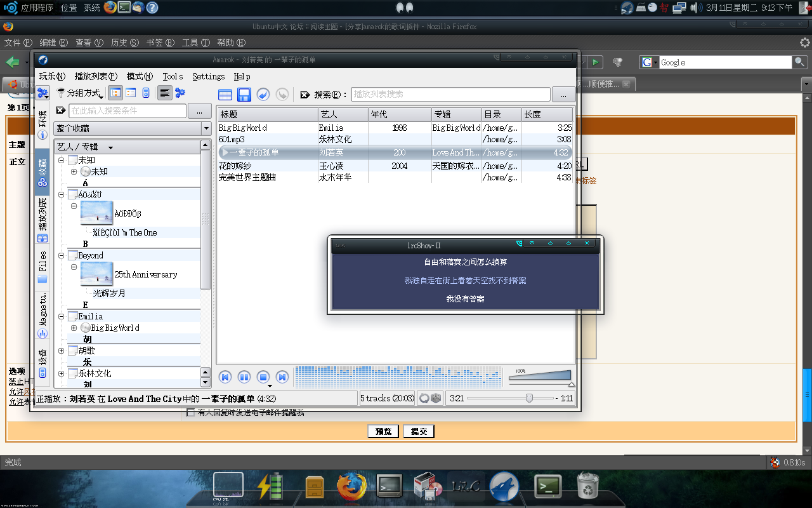The image size is (812, 508).
Task: Open the Files sidebar tab
Action: [x=43, y=267]
